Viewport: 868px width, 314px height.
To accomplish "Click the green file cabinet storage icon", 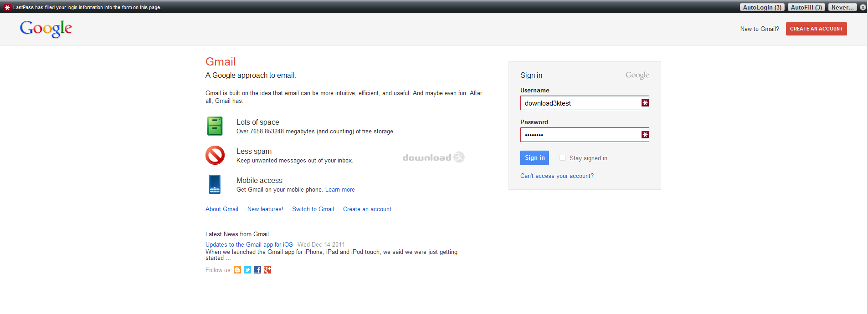I will (x=215, y=126).
